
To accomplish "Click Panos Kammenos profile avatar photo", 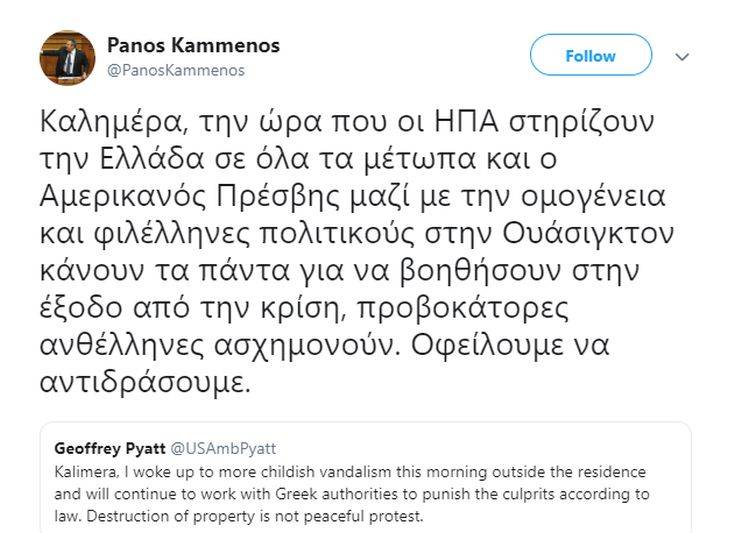I will (66, 58).
